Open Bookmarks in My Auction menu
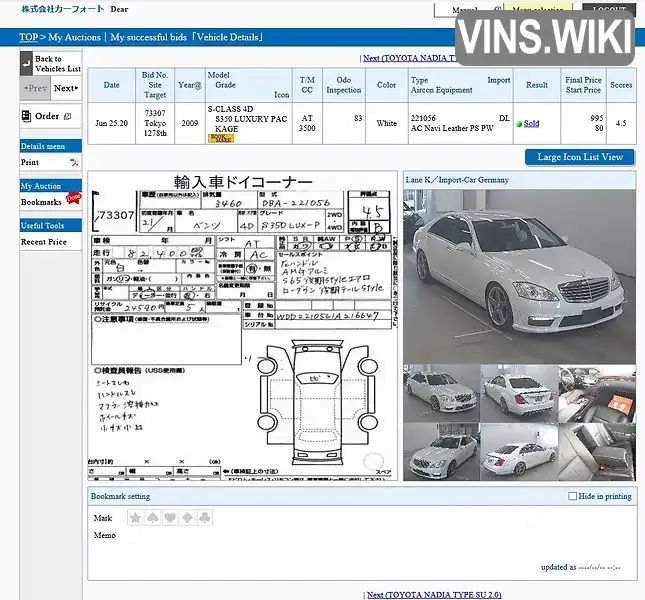The height and width of the screenshot is (600, 645). 41,202
